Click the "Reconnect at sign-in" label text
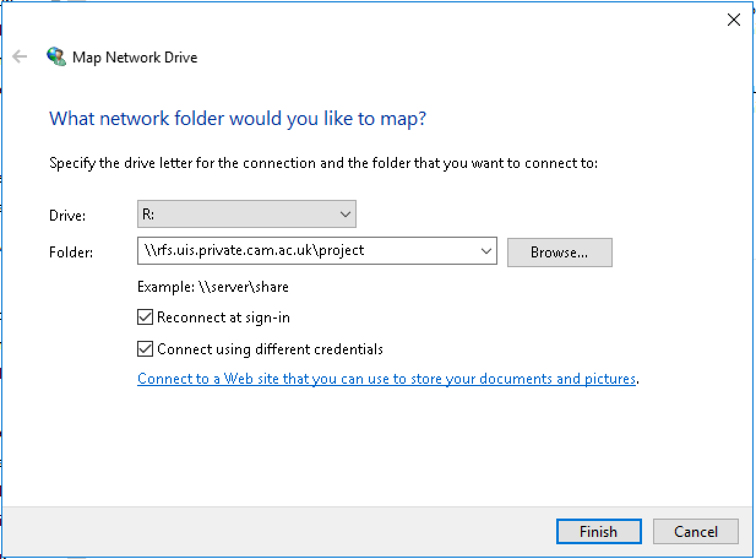756x559 pixels. (x=224, y=318)
